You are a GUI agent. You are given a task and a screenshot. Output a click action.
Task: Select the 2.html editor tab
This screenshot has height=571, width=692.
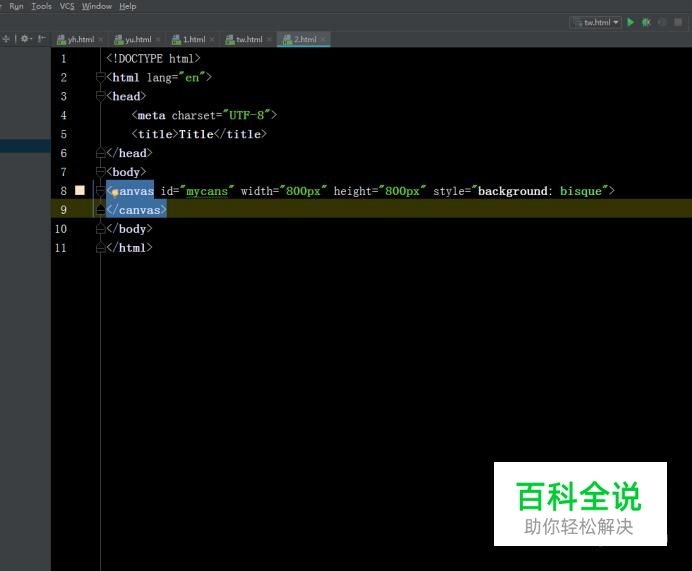[305, 40]
